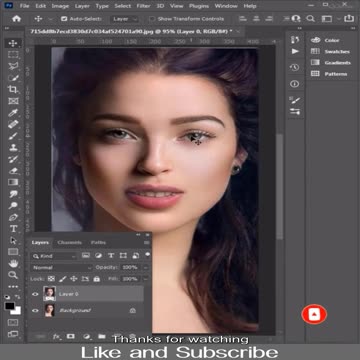Select the Eraser tool
Screen dimensions: 360x360
tap(13, 171)
